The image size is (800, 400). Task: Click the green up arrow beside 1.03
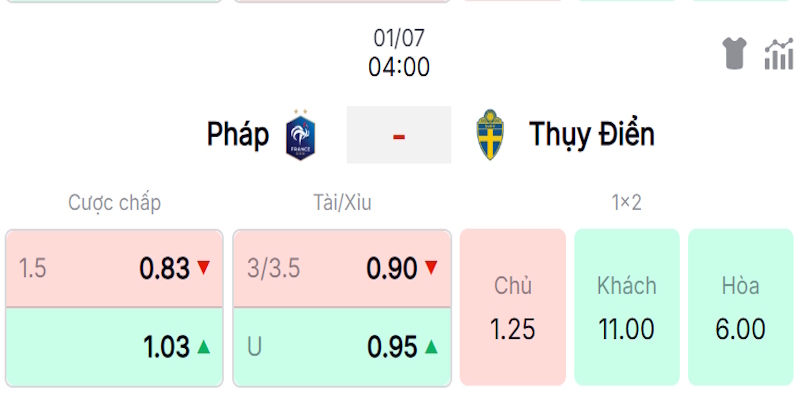[204, 347]
